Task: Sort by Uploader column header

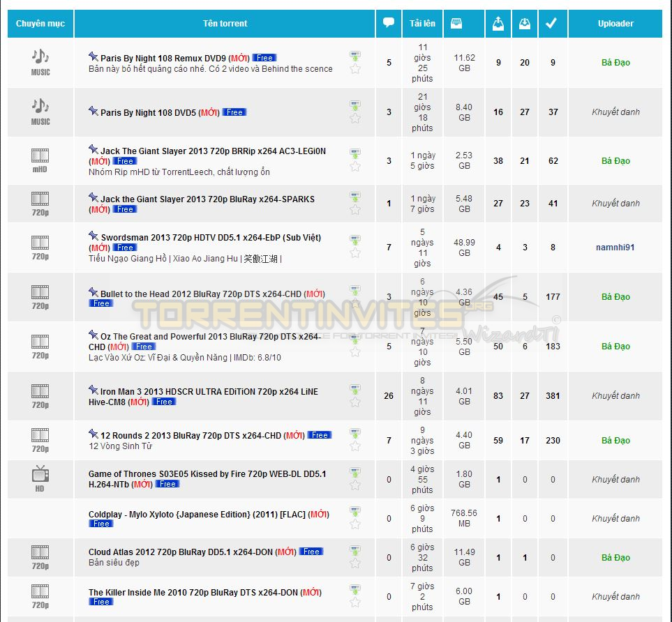Action: [x=615, y=24]
